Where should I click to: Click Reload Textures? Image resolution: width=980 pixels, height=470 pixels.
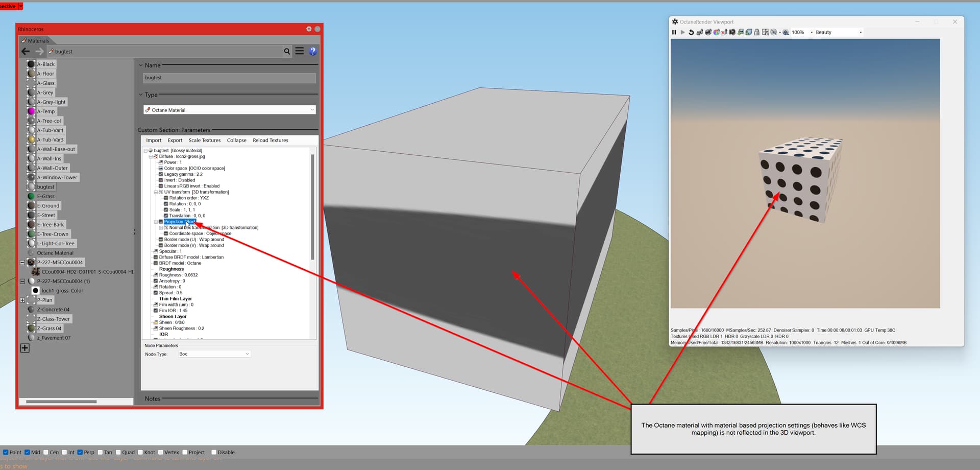coord(271,140)
